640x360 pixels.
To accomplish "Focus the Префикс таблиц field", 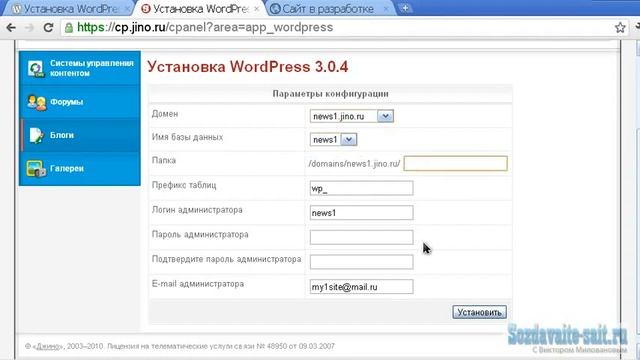I will point(361,188).
